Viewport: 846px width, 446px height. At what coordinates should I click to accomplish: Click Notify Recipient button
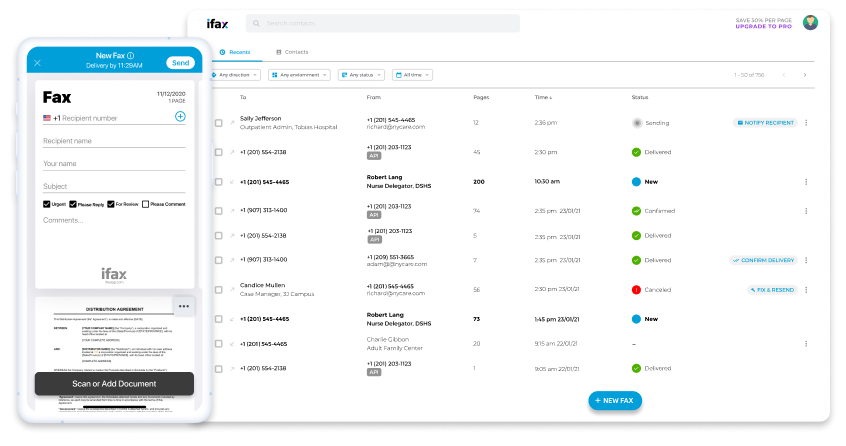[x=766, y=123]
